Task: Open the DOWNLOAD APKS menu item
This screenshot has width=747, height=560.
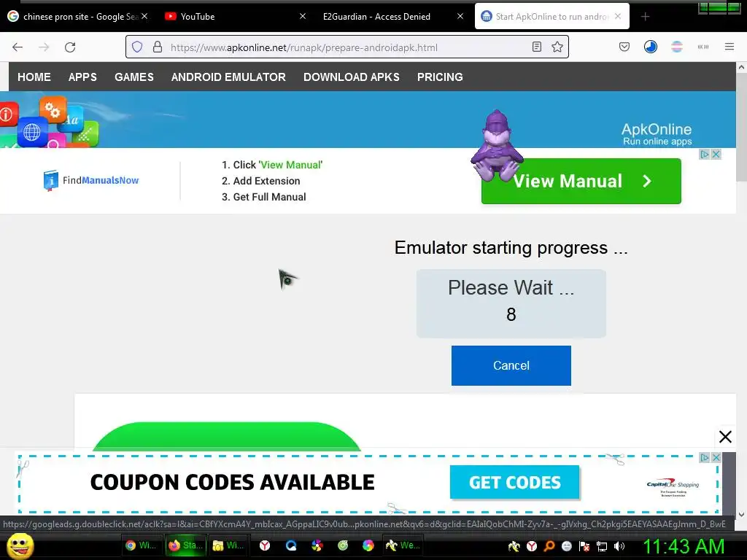Action: pos(352,77)
